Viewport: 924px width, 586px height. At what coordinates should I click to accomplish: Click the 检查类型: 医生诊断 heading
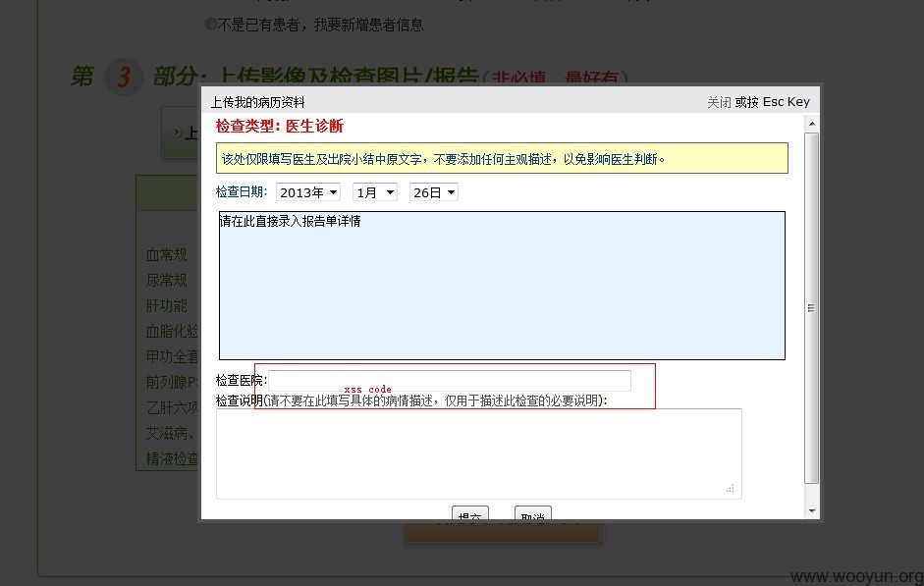coord(279,126)
